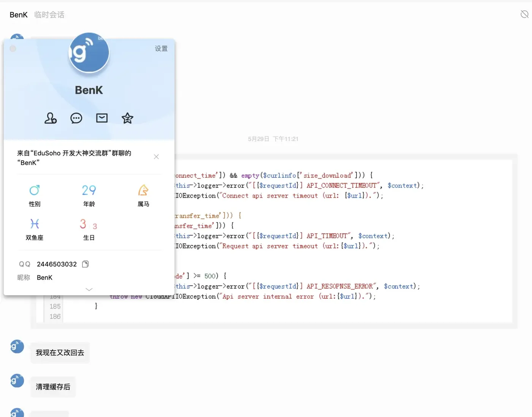Click the nickname value BenK after 昵称
Image resolution: width=532 pixels, height=417 pixels.
[x=44, y=277]
